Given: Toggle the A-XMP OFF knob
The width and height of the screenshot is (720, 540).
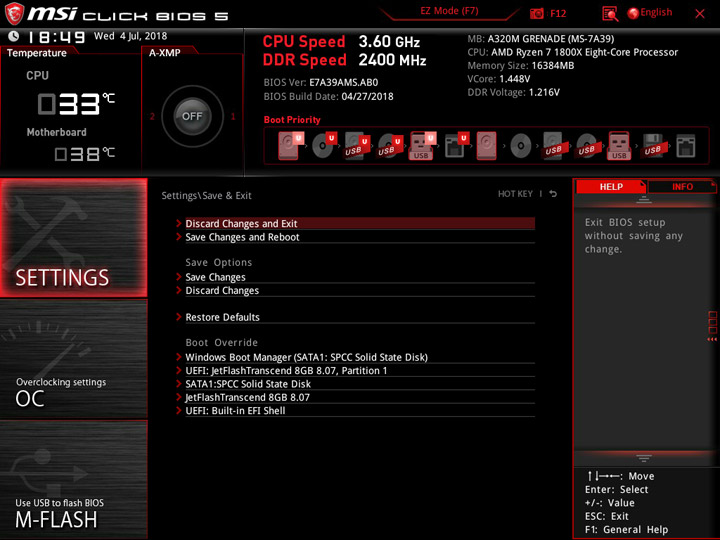Looking at the screenshot, I should point(192,116).
